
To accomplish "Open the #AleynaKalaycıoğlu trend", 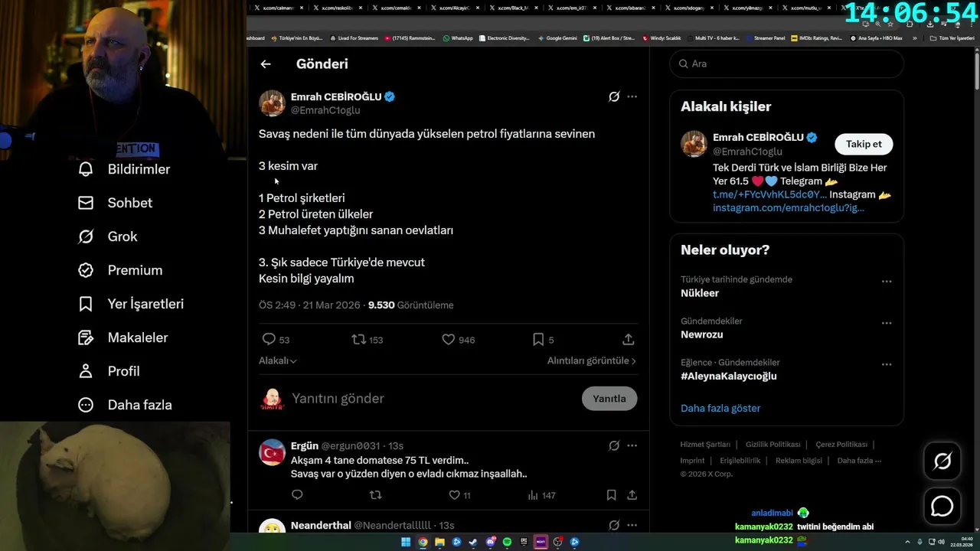I will click(x=729, y=376).
